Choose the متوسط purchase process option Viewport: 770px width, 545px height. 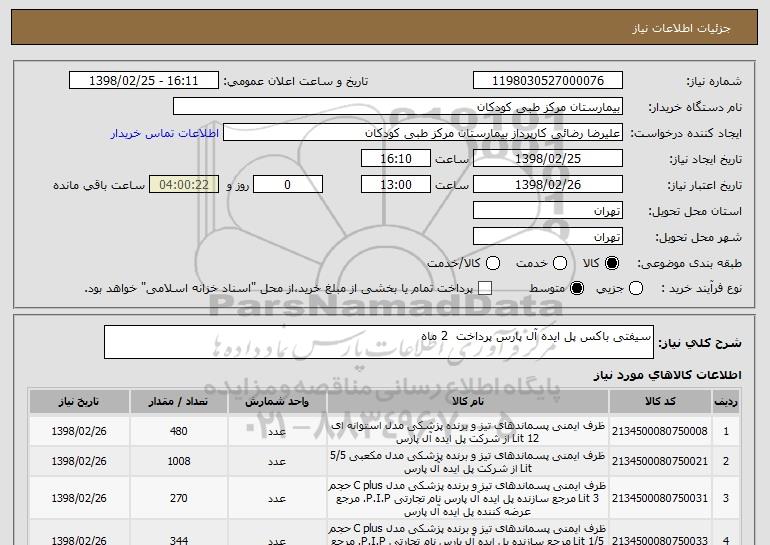click(577, 289)
